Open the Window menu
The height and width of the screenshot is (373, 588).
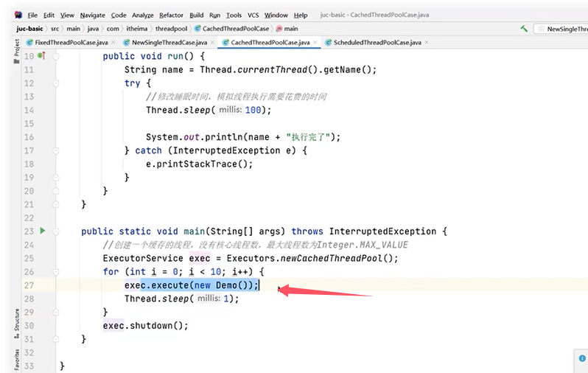pos(276,15)
